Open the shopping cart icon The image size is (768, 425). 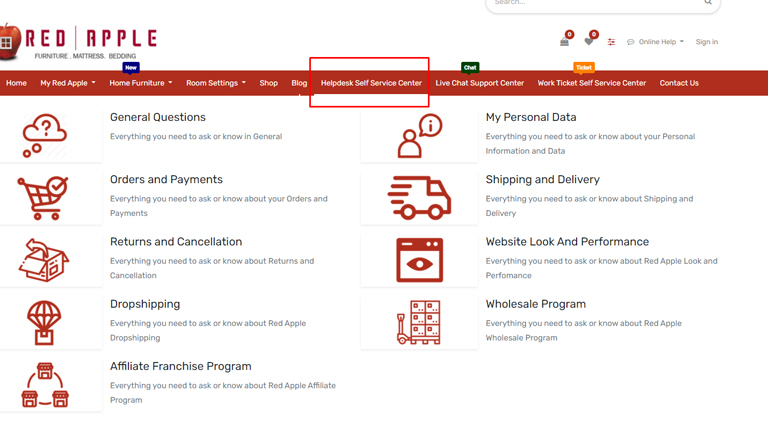click(564, 42)
